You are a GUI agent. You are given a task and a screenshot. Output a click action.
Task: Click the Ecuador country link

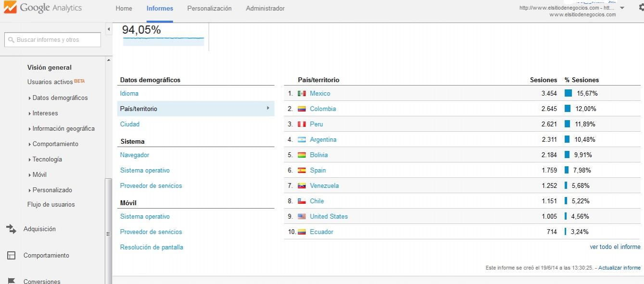pyautogui.click(x=321, y=232)
